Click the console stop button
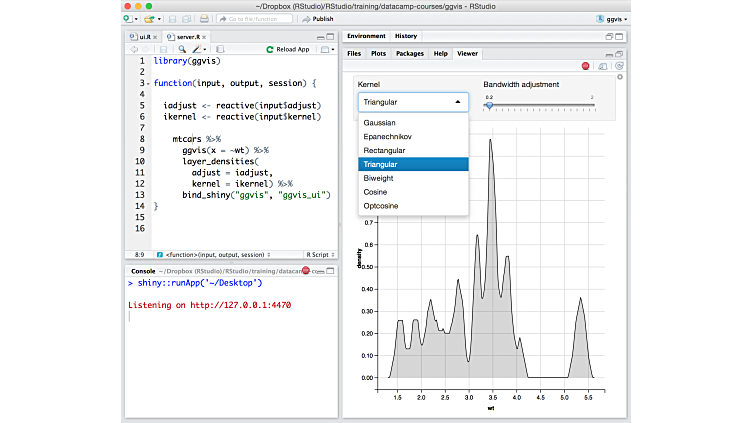This screenshot has height=423, width=752. [306, 271]
